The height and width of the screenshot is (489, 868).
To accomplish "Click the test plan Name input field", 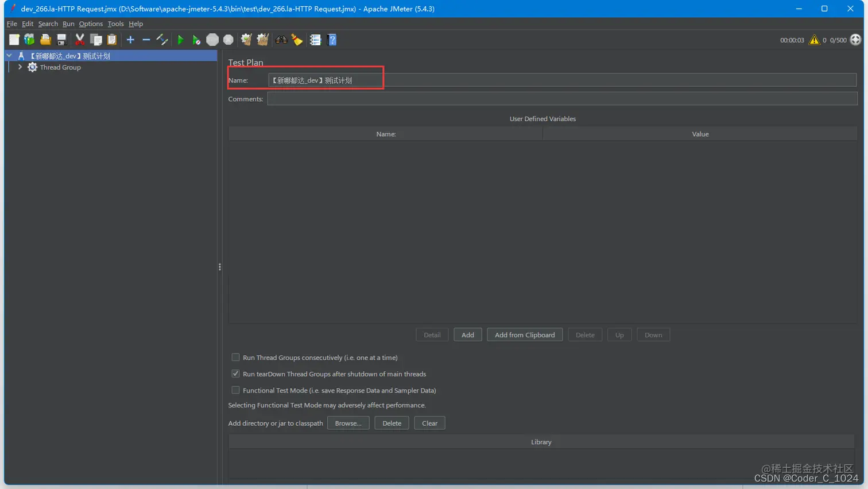I will pyautogui.click(x=562, y=80).
